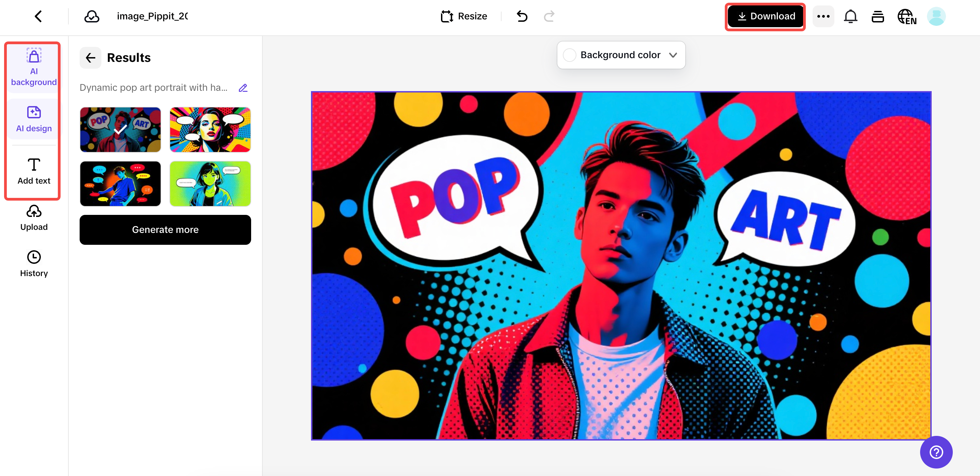The height and width of the screenshot is (476, 980).
Task: Open the language globe EN icon
Action: (x=906, y=17)
